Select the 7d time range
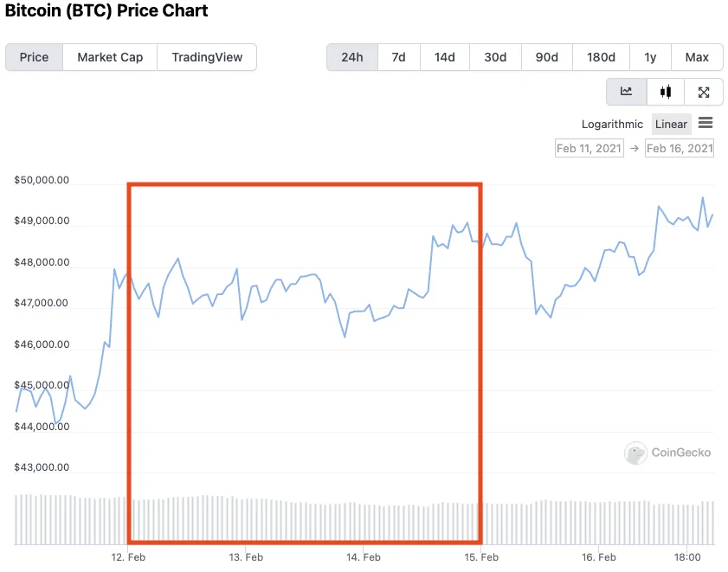The height and width of the screenshot is (572, 728). [398, 57]
